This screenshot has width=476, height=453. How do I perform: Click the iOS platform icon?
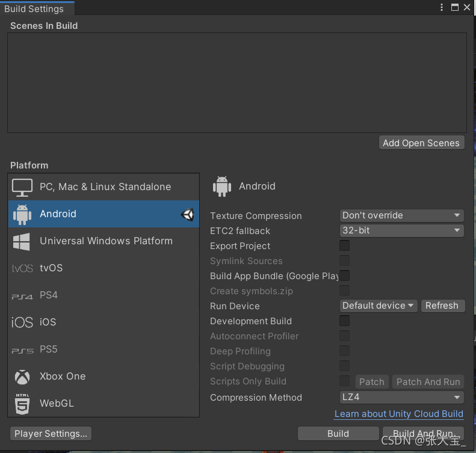click(x=22, y=322)
